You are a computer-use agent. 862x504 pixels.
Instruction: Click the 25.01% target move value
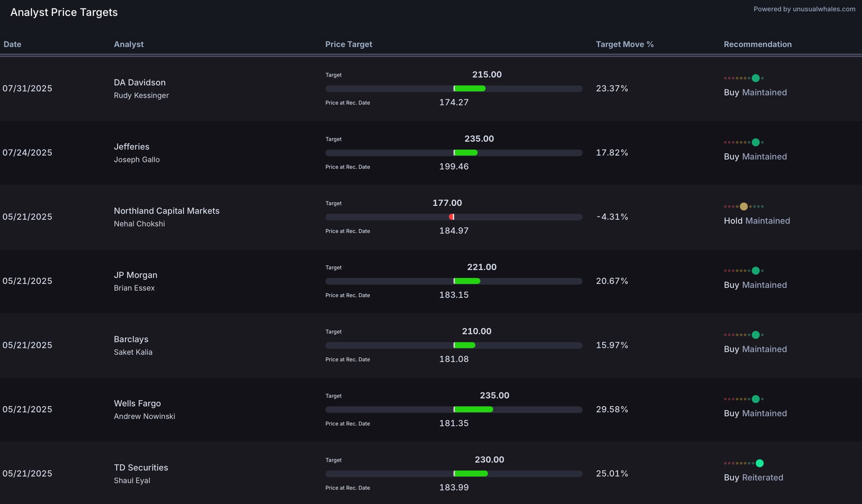(x=612, y=473)
